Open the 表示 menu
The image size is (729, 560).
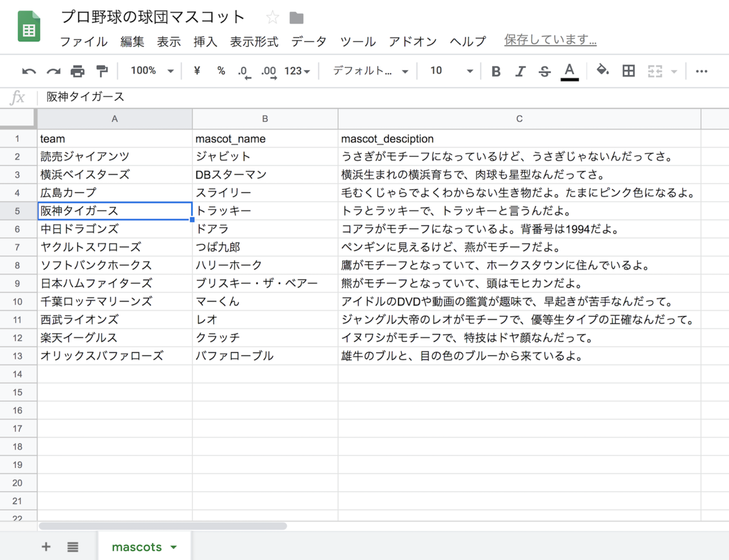coord(169,42)
